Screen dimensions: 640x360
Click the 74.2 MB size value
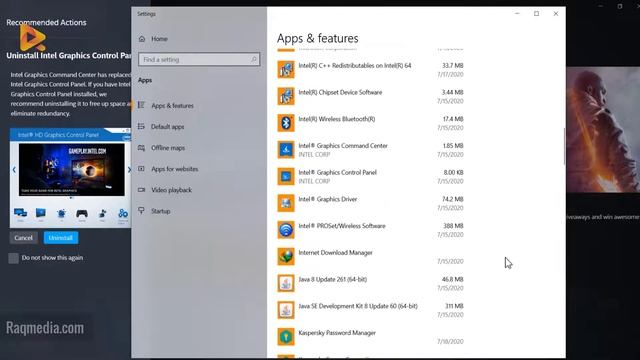453,199
